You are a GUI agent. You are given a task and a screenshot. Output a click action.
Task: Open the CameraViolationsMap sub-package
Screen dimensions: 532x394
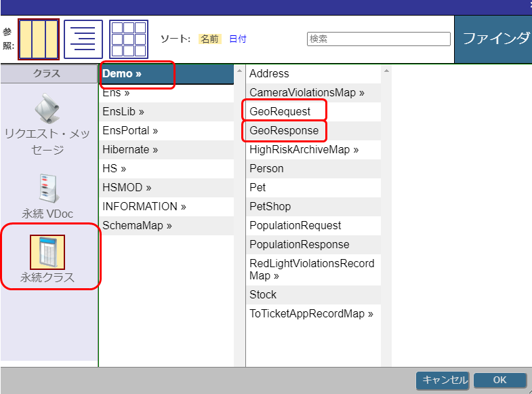[306, 92]
